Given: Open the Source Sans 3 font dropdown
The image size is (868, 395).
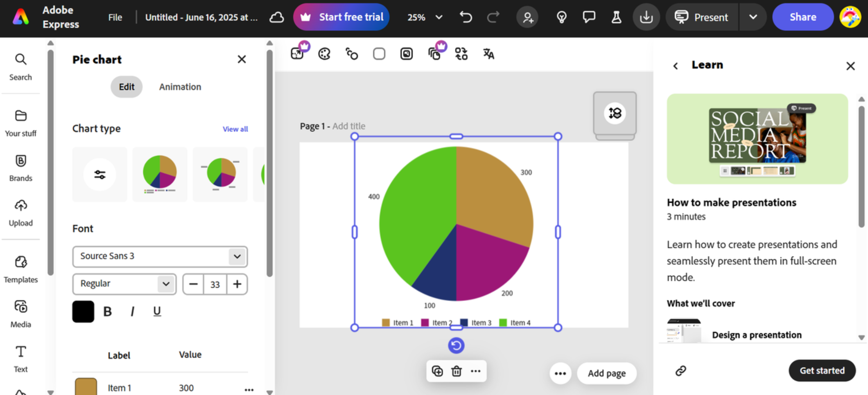Looking at the screenshot, I should pyautogui.click(x=237, y=256).
